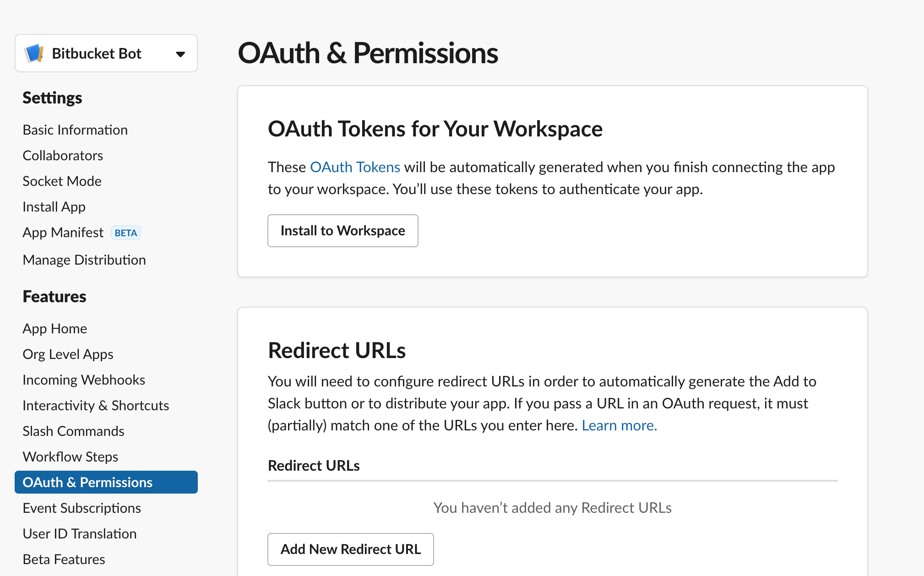
Task: Open Event Subscriptions settings
Action: click(x=82, y=508)
